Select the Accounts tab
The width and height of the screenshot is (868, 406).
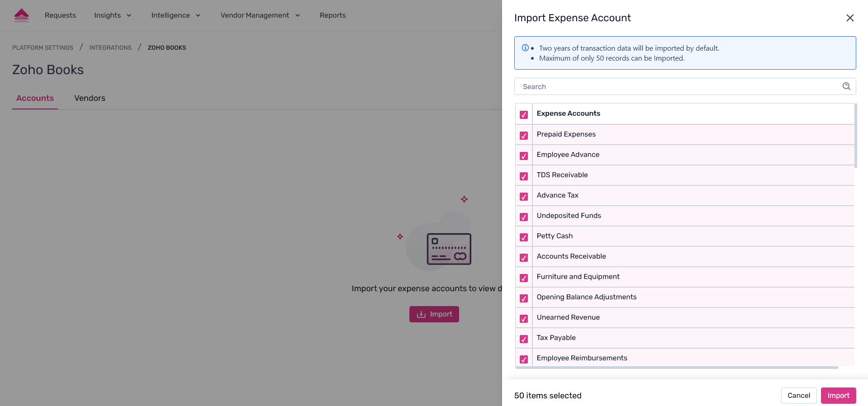coord(35,98)
